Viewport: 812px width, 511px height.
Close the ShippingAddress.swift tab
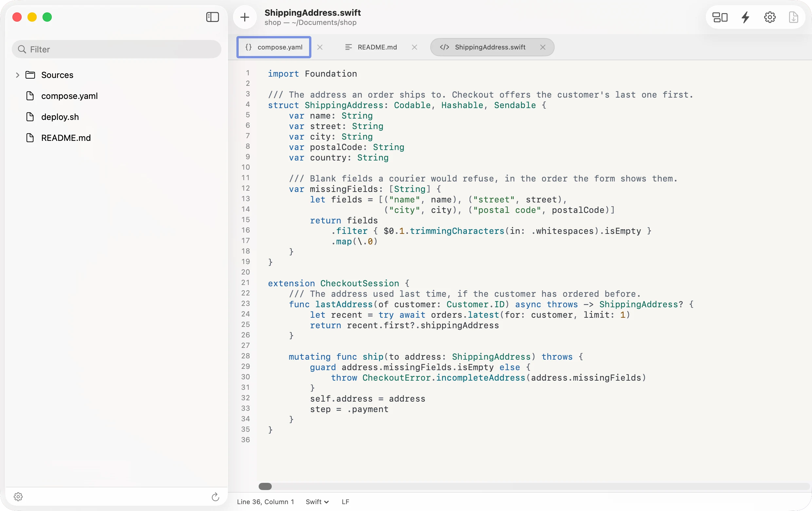click(543, 47)
